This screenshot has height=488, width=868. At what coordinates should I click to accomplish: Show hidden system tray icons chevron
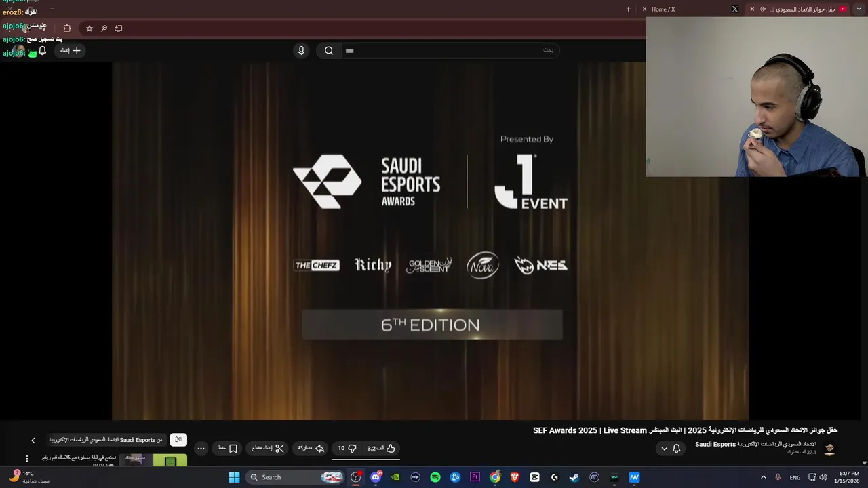point(763,477)
